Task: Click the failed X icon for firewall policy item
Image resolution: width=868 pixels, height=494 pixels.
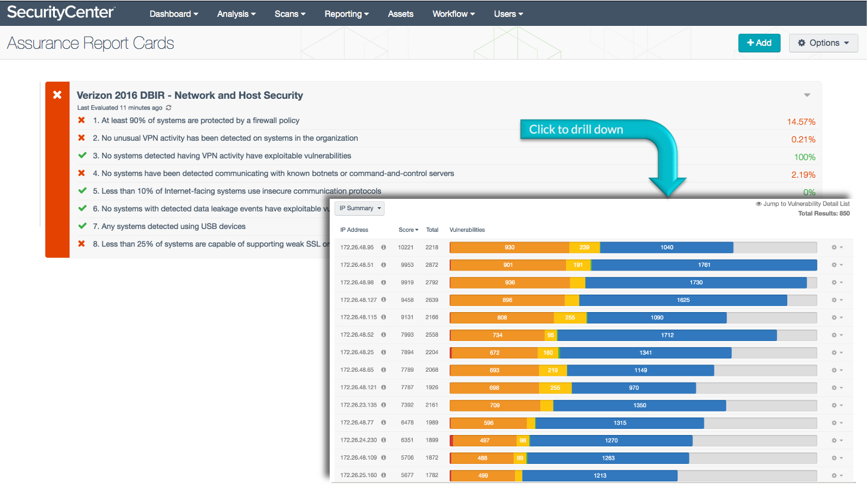Action: [x=82, y=120]
